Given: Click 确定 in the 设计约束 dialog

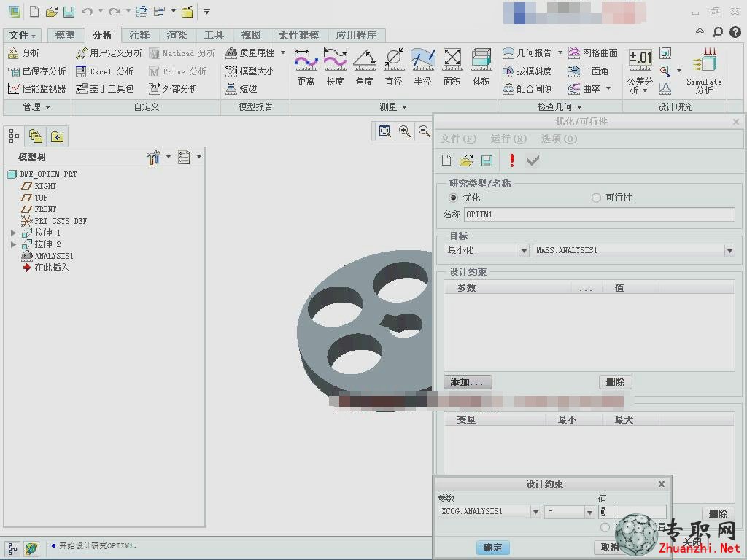Looking at the screenshot, I should click(x=492, y=548).
